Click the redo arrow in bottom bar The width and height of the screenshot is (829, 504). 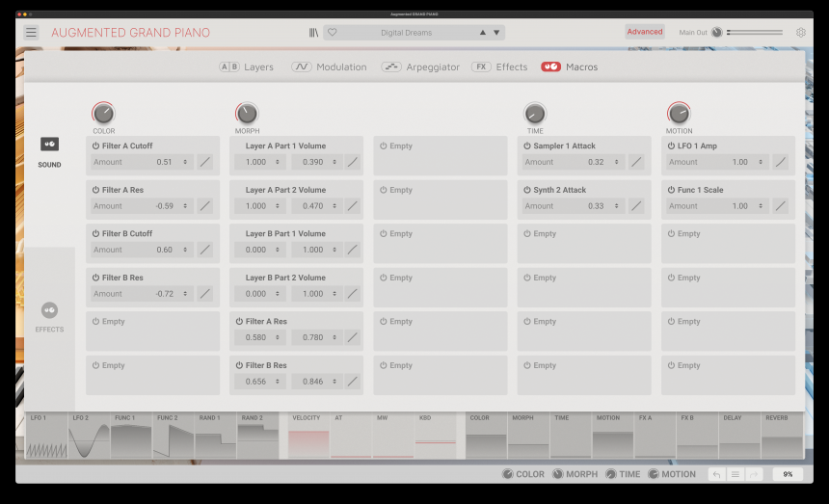(x=754, y=474)
